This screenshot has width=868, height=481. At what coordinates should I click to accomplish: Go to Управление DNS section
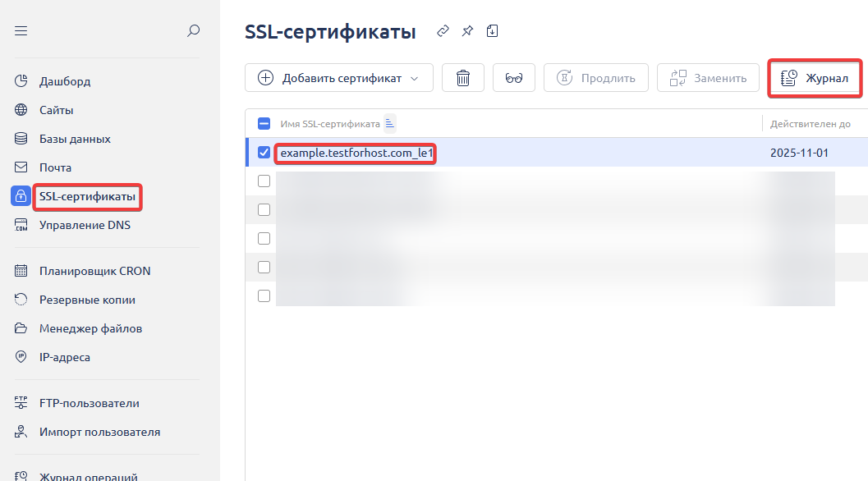click(x=85, y=225)
